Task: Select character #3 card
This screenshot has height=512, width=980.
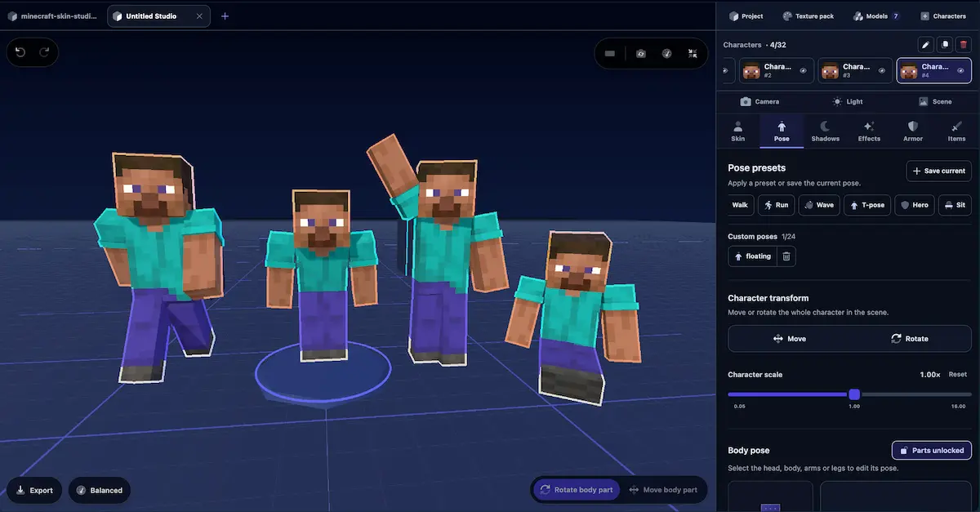Action: click(855, 71)
